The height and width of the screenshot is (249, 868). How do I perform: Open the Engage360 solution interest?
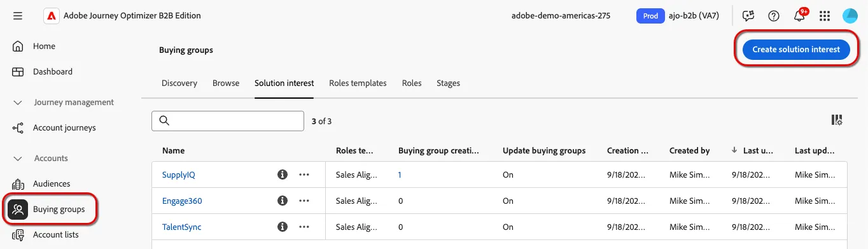tap(182, 201)
